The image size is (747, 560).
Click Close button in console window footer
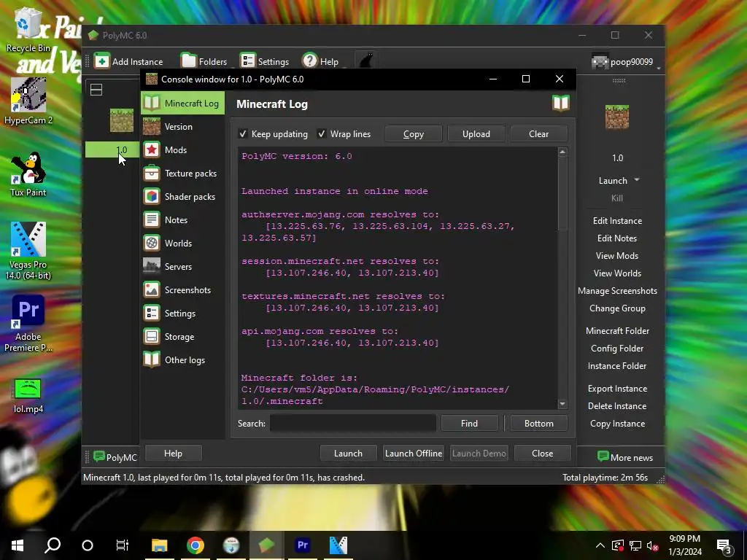point(543,454)
